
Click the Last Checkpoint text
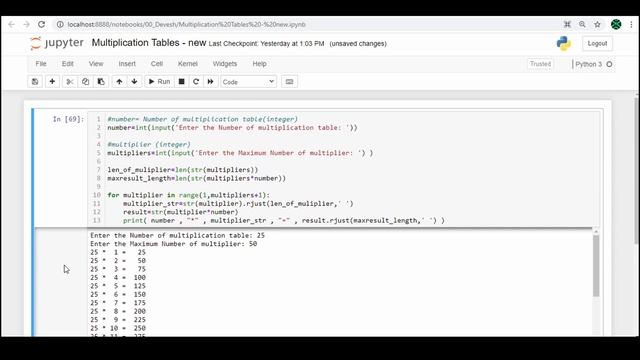tap(267, 44)
